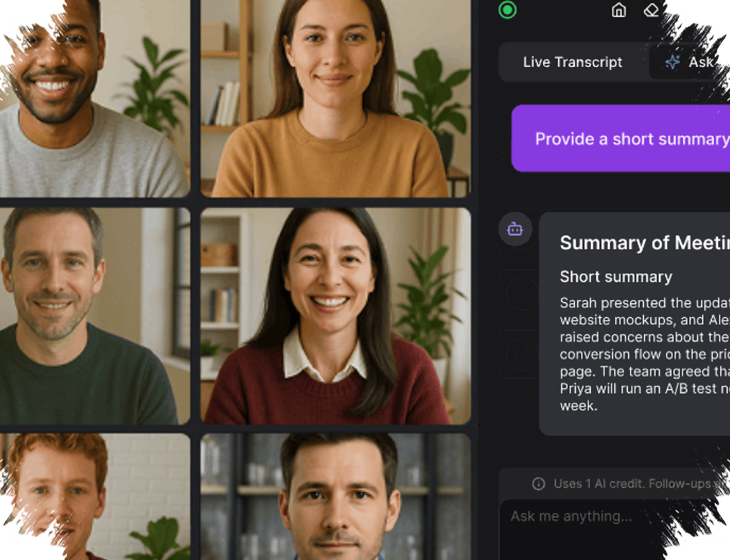Click the Provide a short summary prompt

coord(621,139)
